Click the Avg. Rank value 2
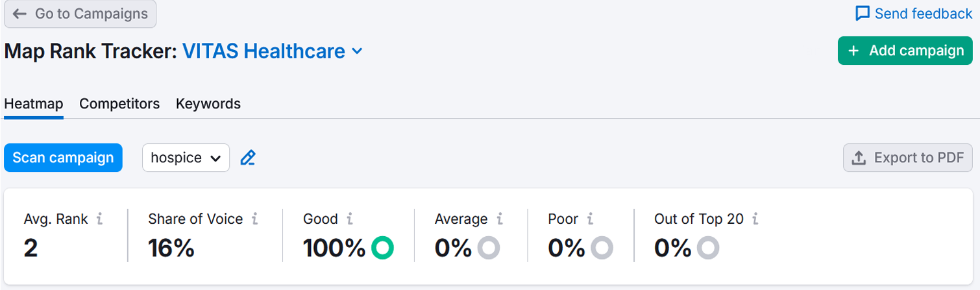 pyautogui.click(x=31, y=248)
